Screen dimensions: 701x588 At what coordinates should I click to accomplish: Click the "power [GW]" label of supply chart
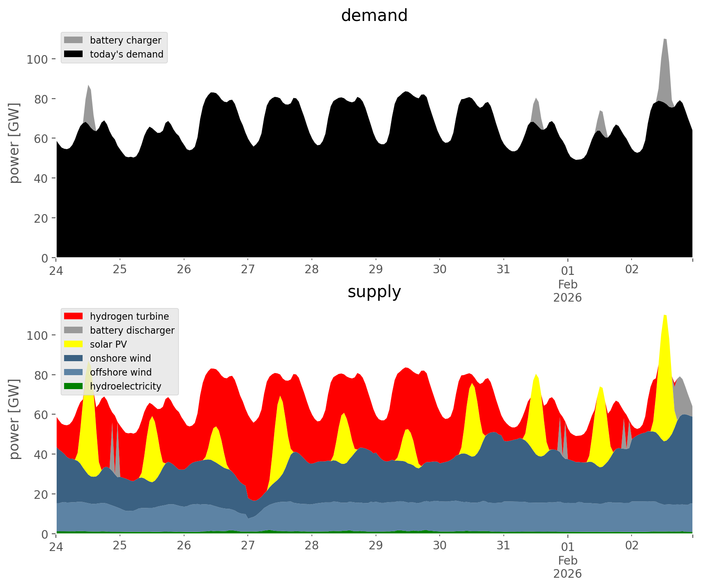(x=14, y=419)
